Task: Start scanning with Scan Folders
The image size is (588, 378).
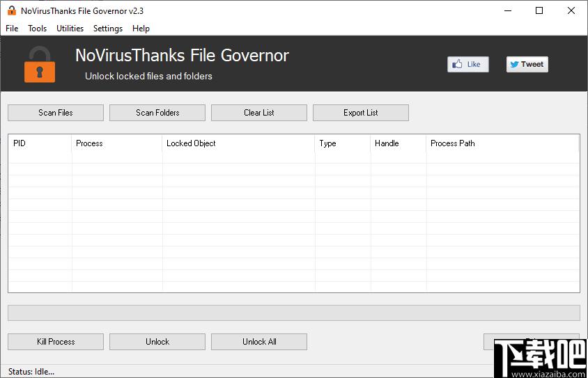Action: click(157, 113)
